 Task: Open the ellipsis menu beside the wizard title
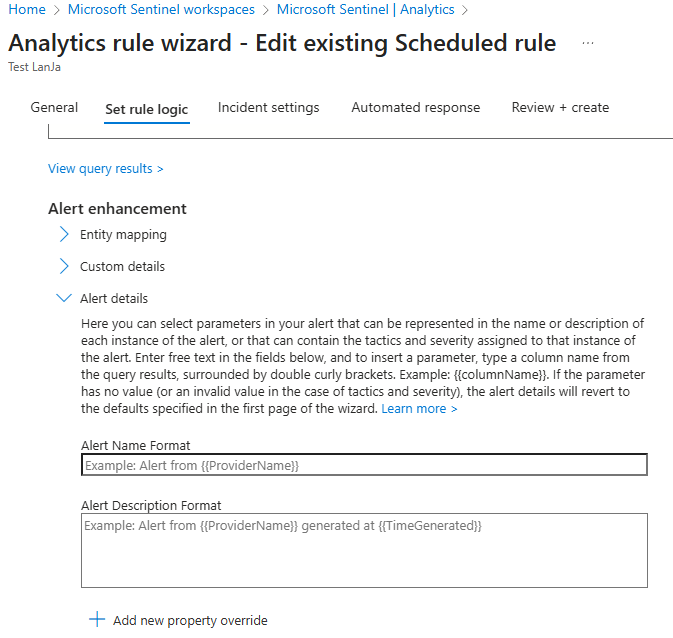coord(587,44)
